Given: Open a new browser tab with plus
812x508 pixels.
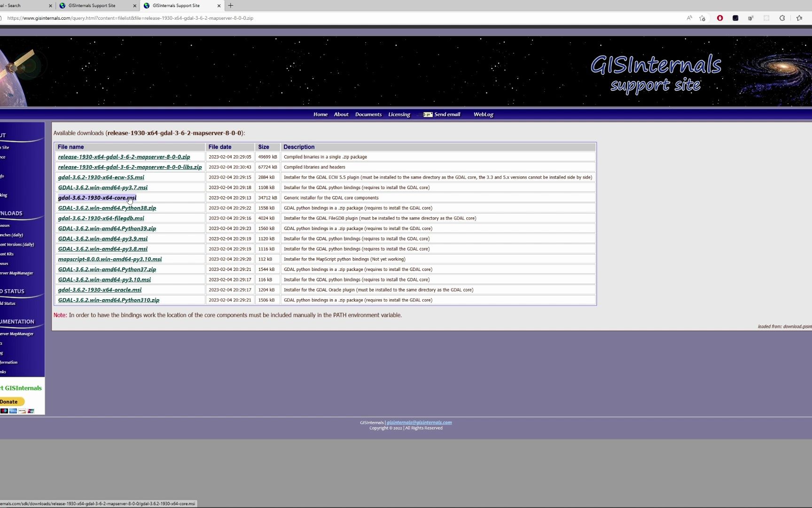Looking at the screenshot, I should [x=231, y=6].
